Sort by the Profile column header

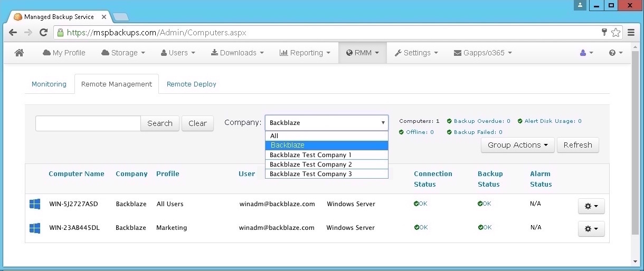[x=168, y=174]
